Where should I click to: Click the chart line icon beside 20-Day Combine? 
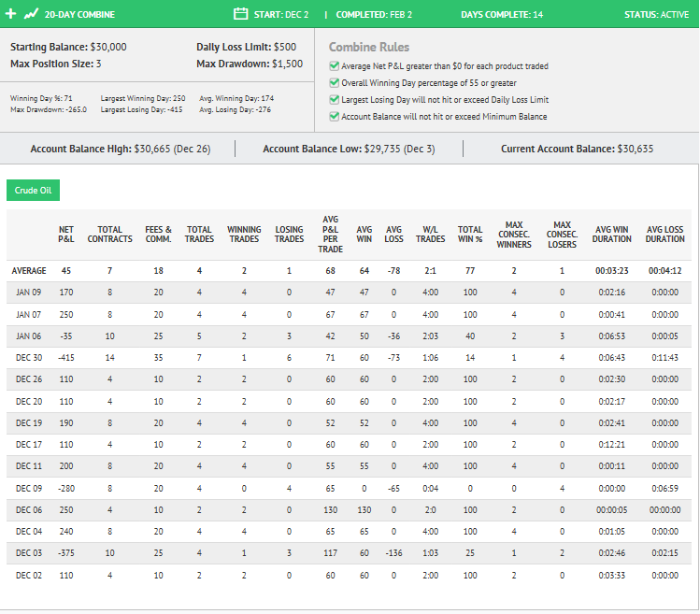coord(31,14)
